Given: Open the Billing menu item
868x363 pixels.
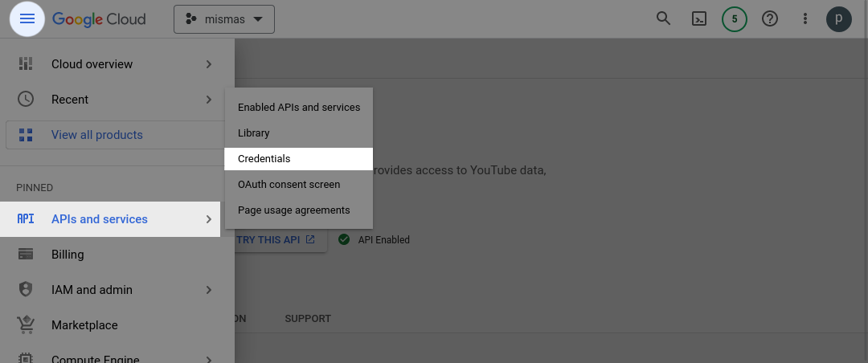Looking at the screenshot, I should 117,255.
